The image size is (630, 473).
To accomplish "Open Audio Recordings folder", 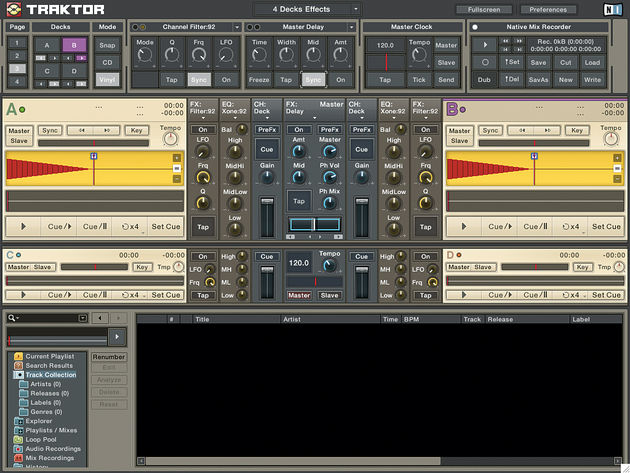I will [47, 449].
